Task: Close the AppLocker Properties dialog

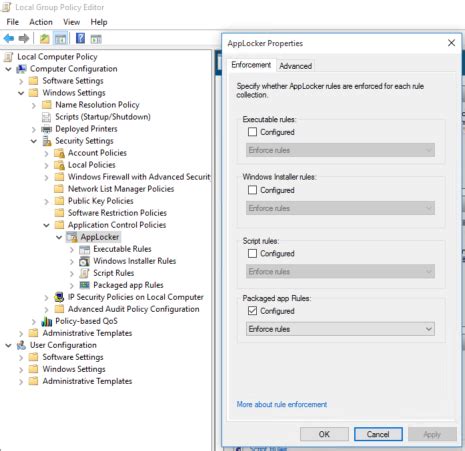Action: click(451, 43)
